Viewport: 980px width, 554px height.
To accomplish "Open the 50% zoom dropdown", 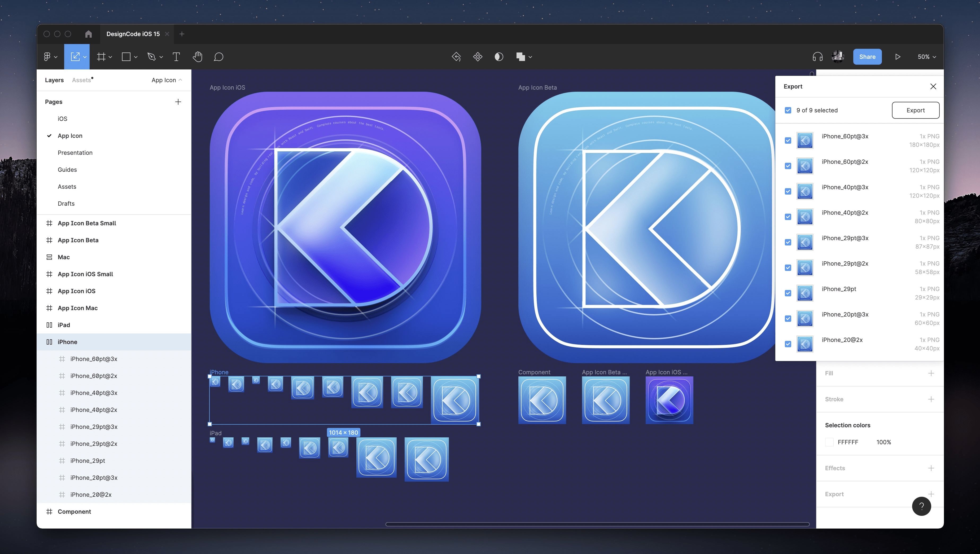I will point(926,57).
